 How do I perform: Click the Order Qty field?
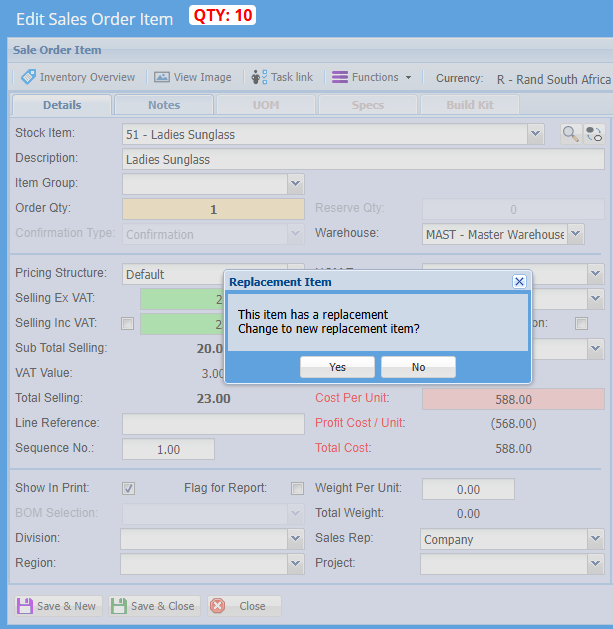tap(213, 209)
